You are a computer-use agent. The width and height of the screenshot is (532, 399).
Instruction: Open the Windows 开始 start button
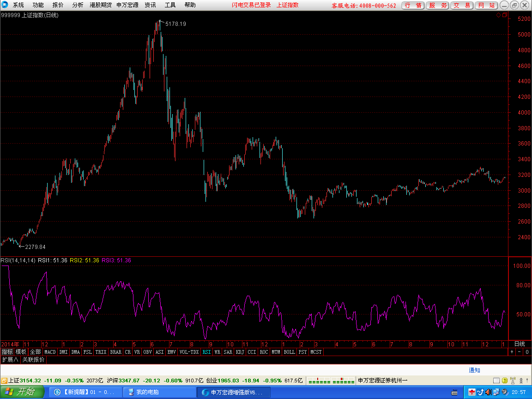pos(22,392)
